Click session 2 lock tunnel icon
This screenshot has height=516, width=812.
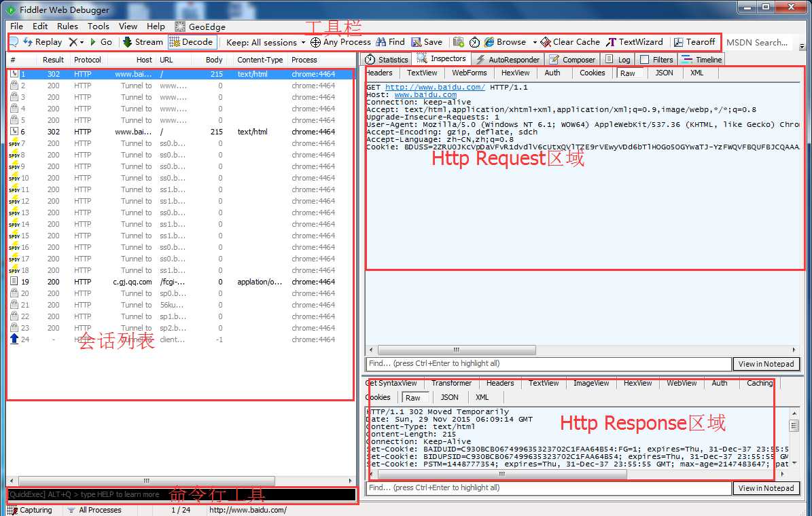tap(14, 86)
